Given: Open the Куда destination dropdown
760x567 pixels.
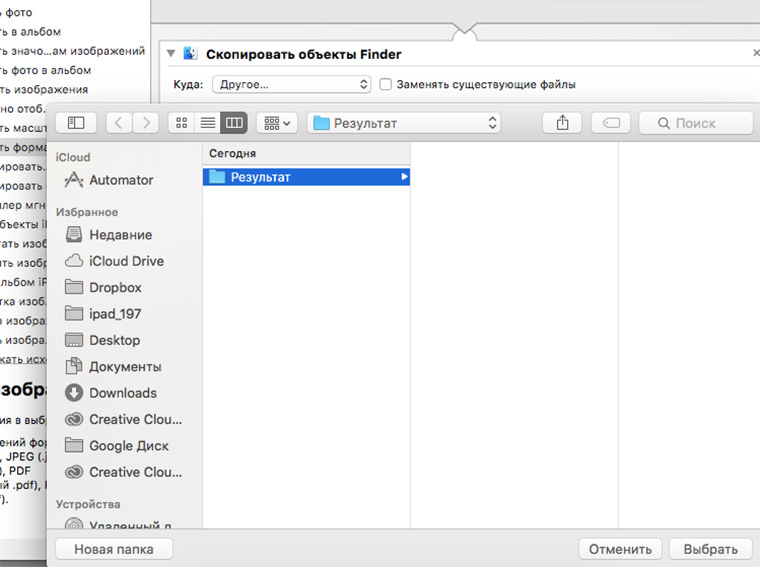Looking at the screenshot, I should tap(292, 84).
